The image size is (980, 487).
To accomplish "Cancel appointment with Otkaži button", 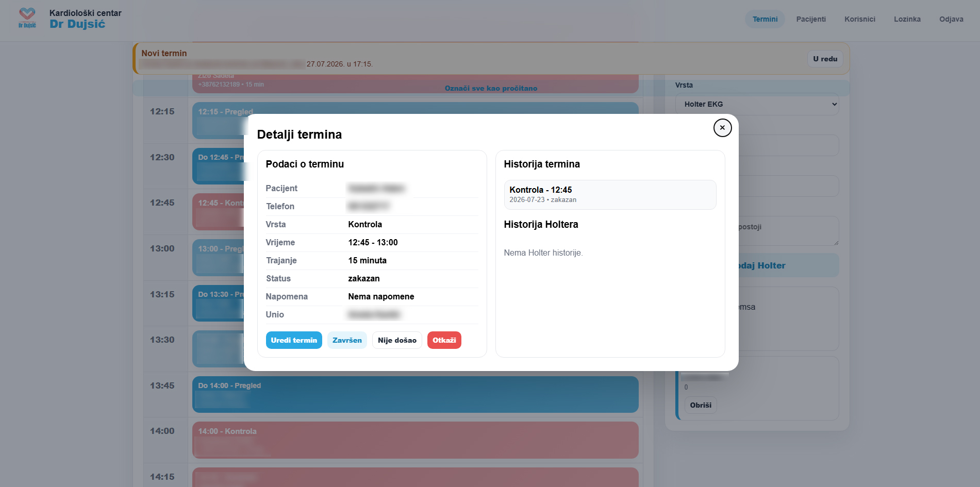I will [x=444, y=340].
